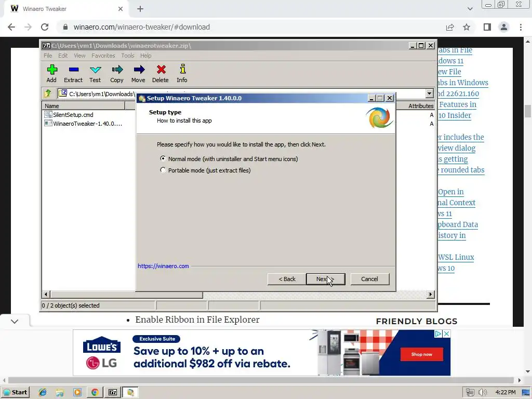
Task: Click the network tray icon
Action: (470, 392)
